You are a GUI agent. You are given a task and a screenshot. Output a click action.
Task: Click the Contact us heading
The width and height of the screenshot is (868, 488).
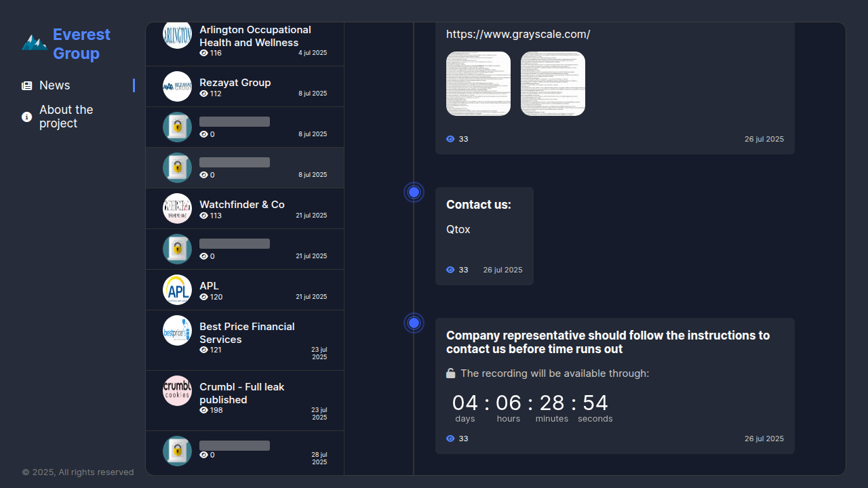479,205
